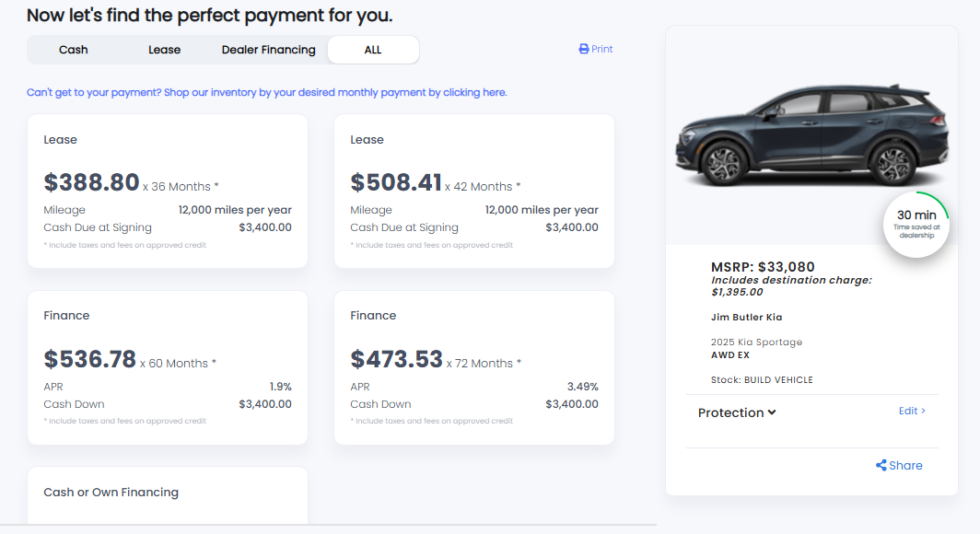Open Edit link beside Protection

coord(911,411)
